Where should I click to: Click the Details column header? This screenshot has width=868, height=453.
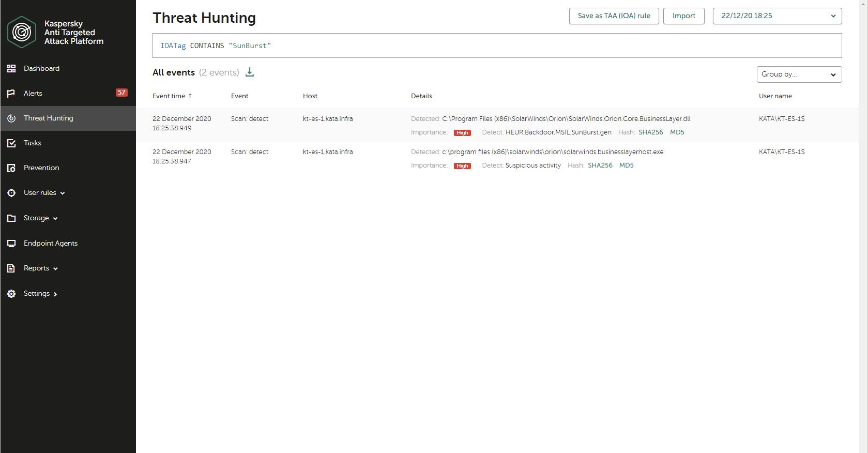[x=421, y=96]
